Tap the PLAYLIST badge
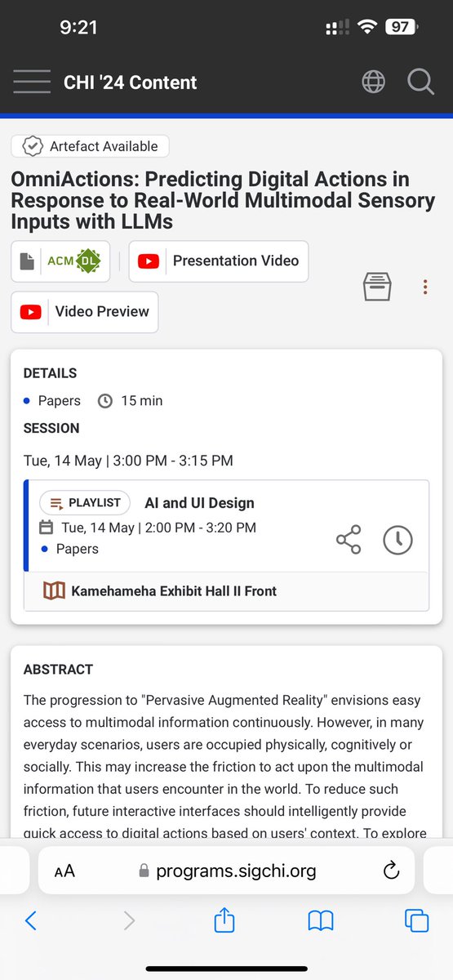The width and height of the screenshot is (453, 980). 85,503
